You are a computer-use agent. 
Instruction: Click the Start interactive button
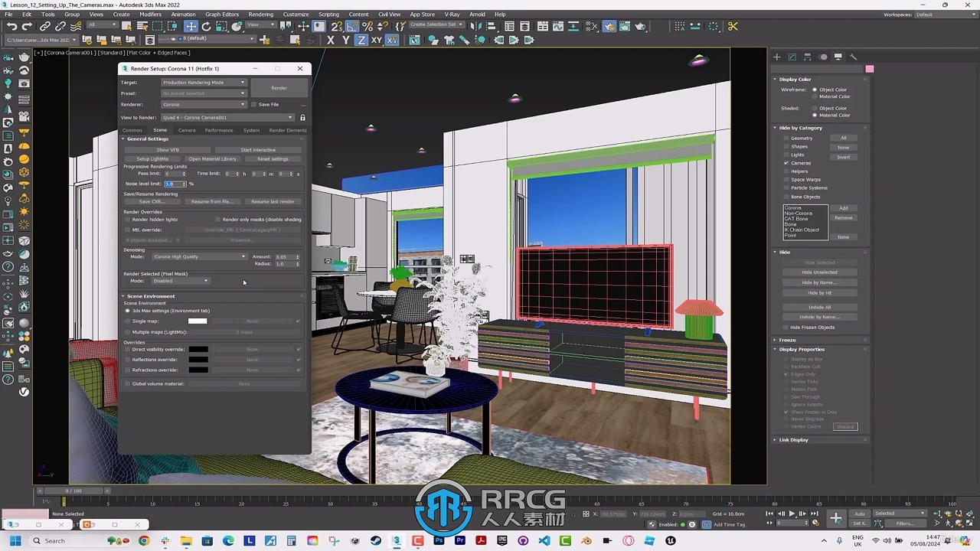258,150
